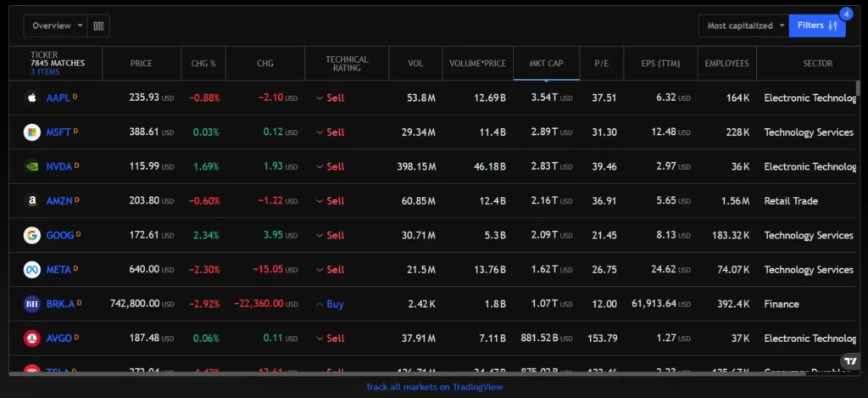
Task: Open the META ticker link
Action: point(58,269)
